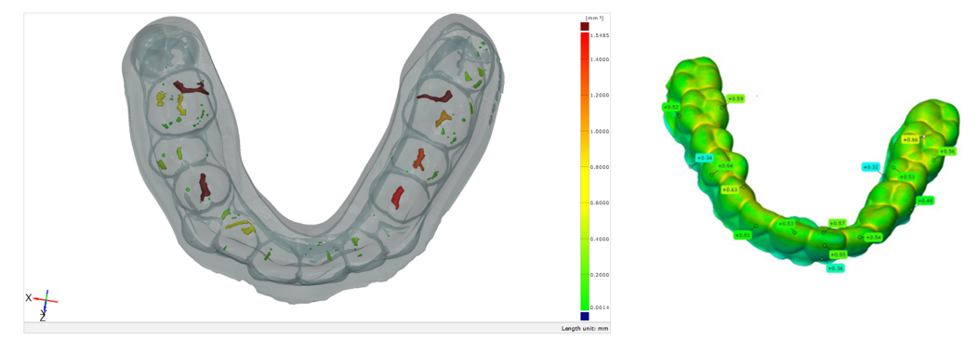Viewport: 980px width, 351px height.
Task: Click the 1.5485 maximum legend value
Action: click(602, 36)
